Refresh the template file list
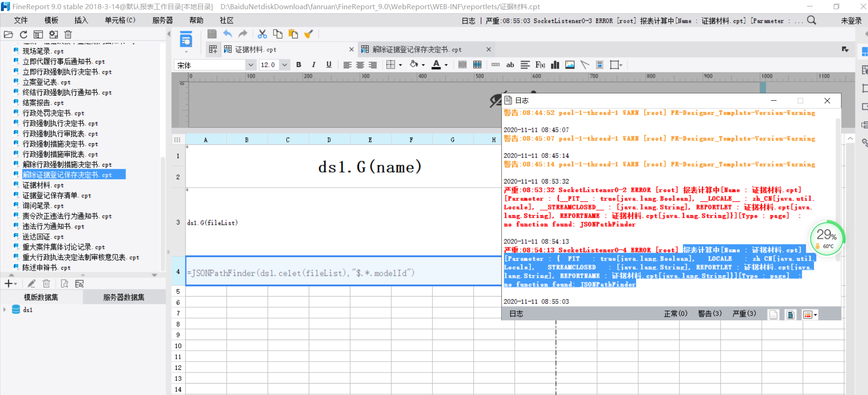868x395 pixels. click(x=23, y=34)
